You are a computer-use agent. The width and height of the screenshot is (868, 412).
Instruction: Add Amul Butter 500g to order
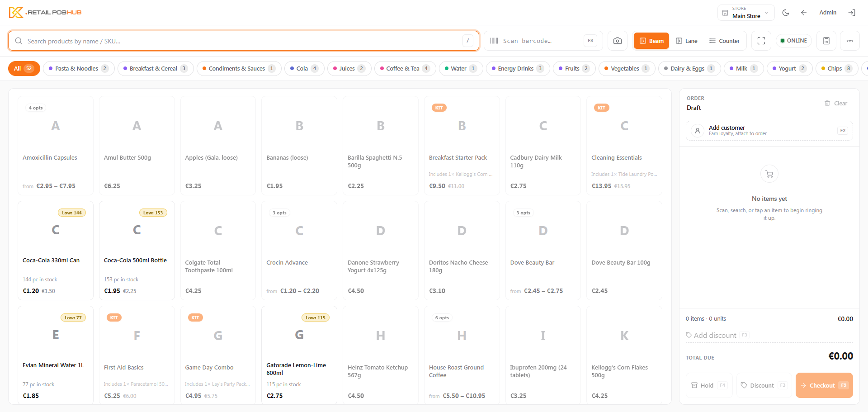[137, 146]
